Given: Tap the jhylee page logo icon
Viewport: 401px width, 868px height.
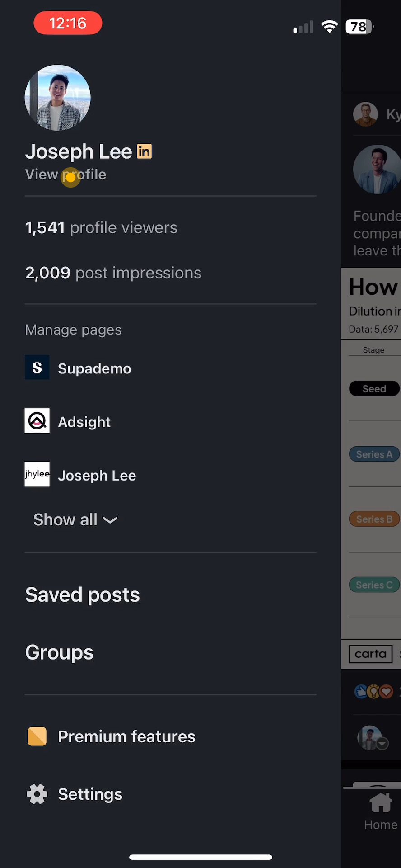Looking at the screenshot, I should point(37,474).
